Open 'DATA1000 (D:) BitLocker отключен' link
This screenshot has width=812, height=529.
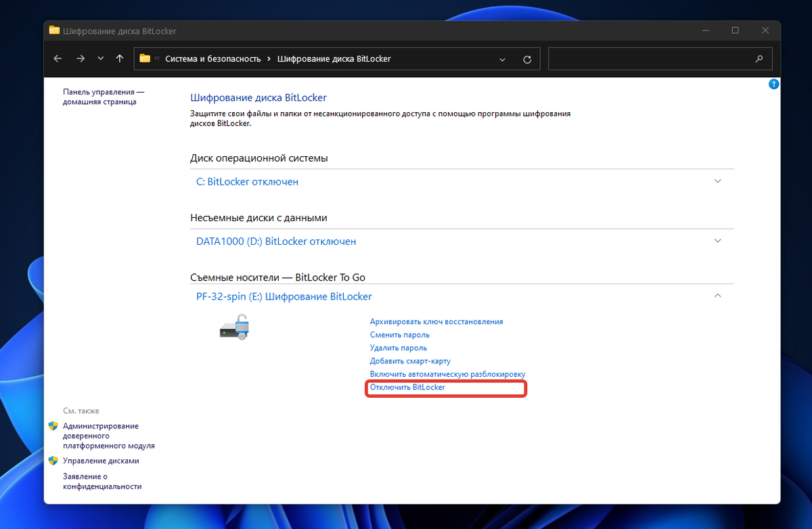pyautogui.click(x=276, y=241)
